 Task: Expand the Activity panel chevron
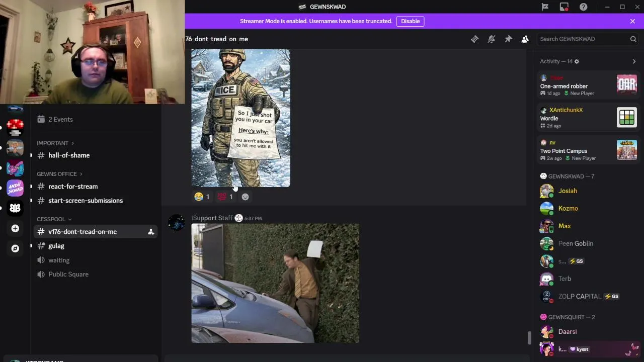(x=634, y=61)
